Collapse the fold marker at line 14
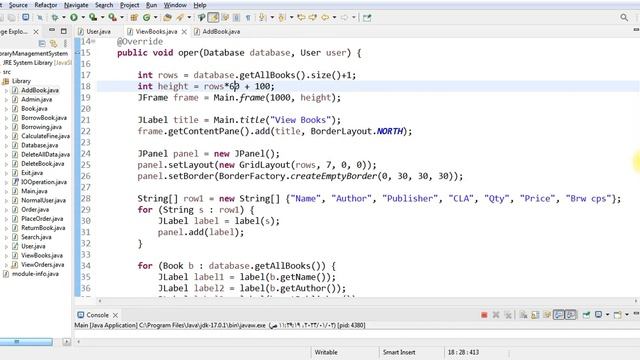The image size is (640, 360). coord(93,41)
